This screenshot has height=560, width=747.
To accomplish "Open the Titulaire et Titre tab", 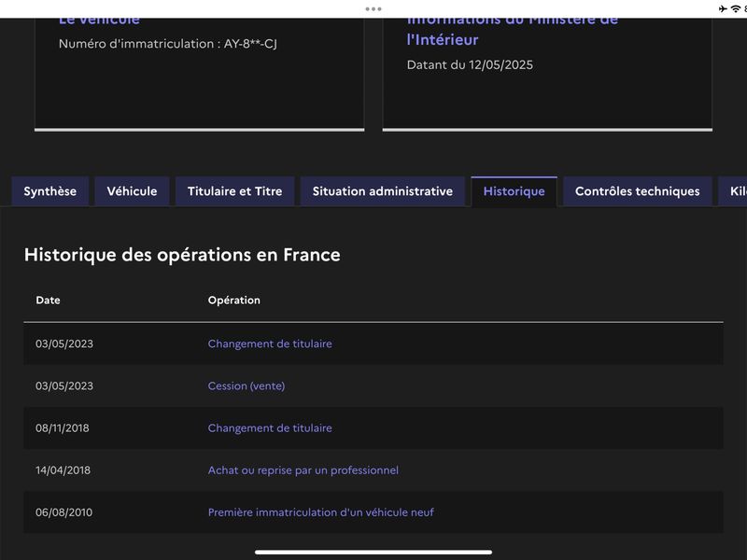I will coord(235,191).
